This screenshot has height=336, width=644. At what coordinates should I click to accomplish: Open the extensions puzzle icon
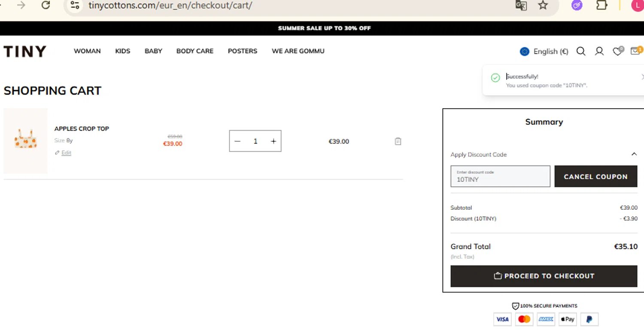602,5
